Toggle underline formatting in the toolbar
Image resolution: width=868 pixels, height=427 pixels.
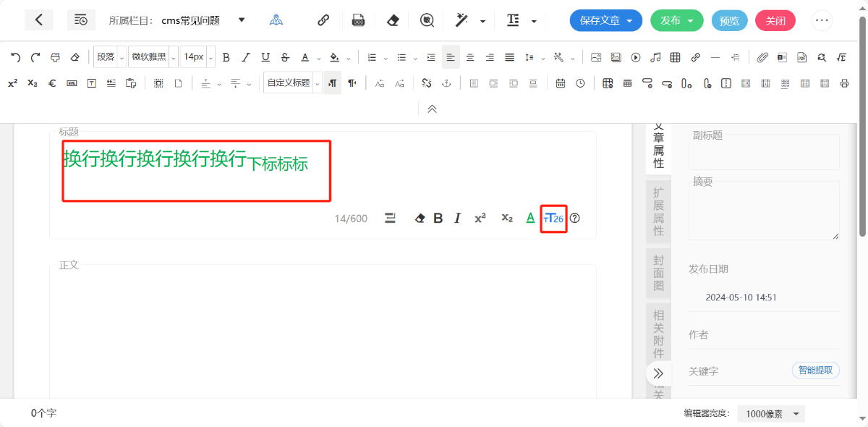click(265, 57)
